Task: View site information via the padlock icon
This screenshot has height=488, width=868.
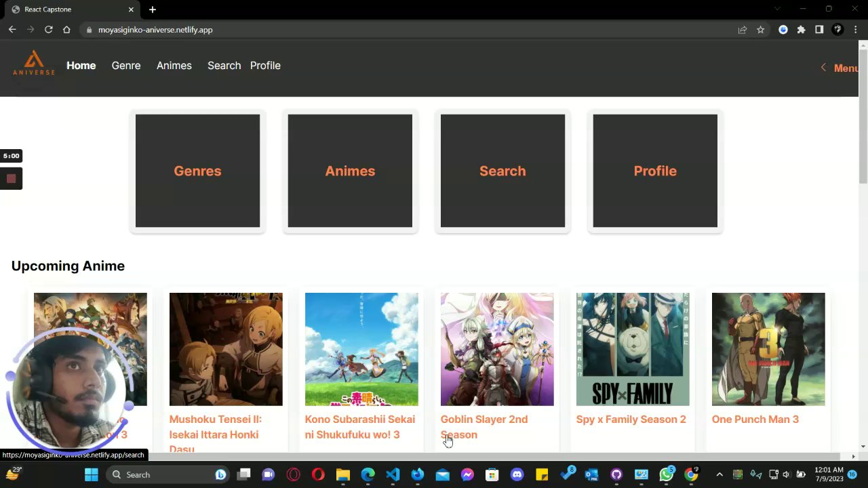Action: (89, 30)
